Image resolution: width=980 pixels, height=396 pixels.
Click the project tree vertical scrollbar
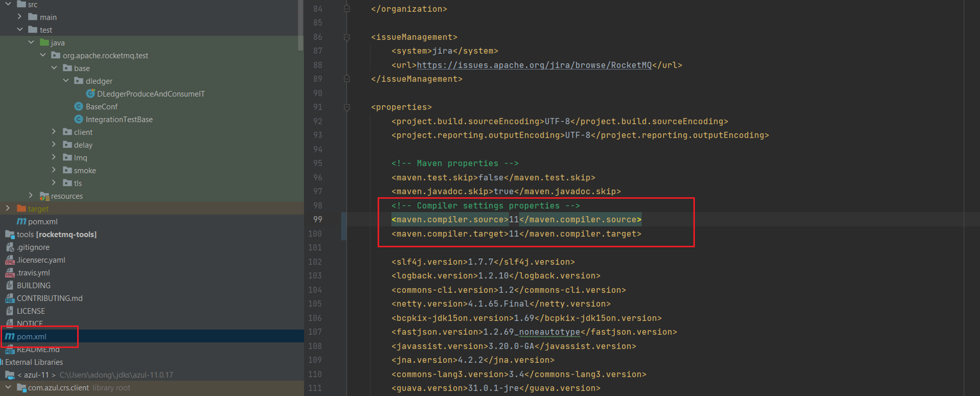tap(300, 25)
